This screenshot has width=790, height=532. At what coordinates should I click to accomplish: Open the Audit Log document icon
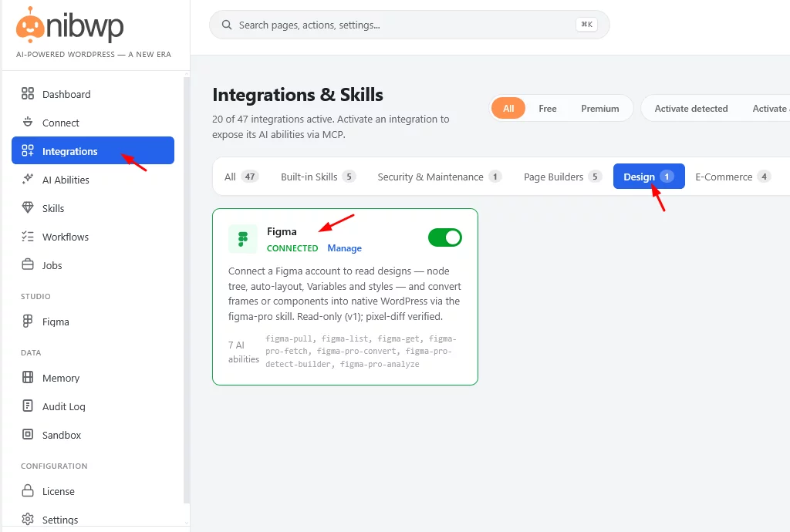pyautogui.click(x=28, y=406)
